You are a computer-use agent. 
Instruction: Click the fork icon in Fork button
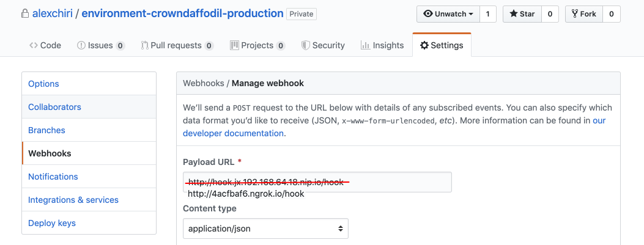pos(575,14)
